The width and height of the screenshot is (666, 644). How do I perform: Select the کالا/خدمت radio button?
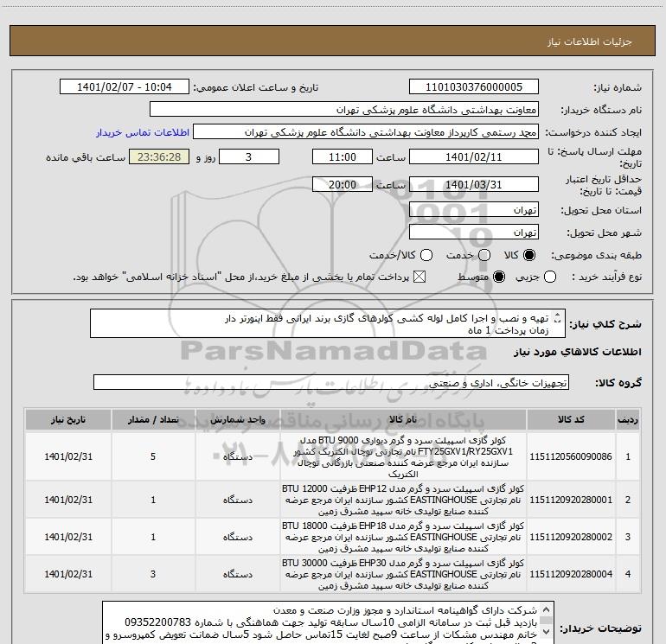pyautogui.click(x=426, y=255)
